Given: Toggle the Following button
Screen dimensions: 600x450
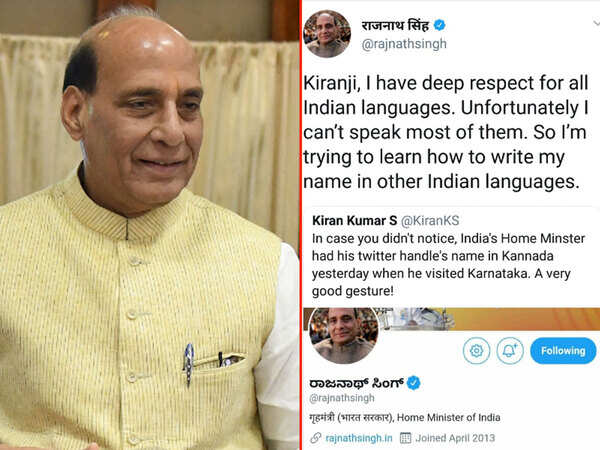Looking at the screenshot, I should coord(563,351).
